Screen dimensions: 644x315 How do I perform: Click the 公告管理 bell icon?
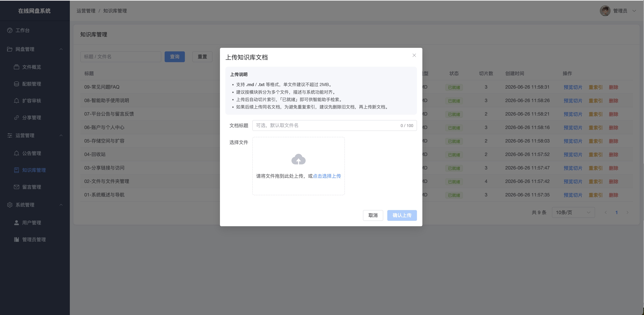tap(17, 153)
